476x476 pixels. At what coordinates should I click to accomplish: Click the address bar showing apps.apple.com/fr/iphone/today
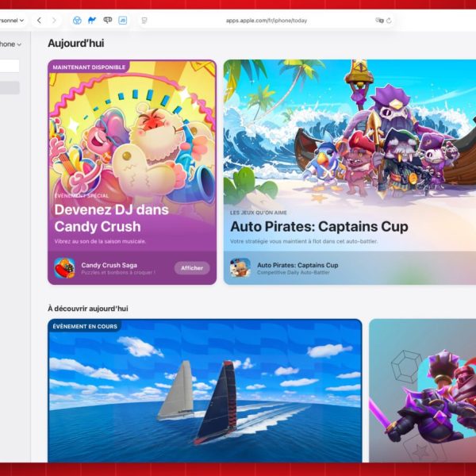(x=267, y=21)
